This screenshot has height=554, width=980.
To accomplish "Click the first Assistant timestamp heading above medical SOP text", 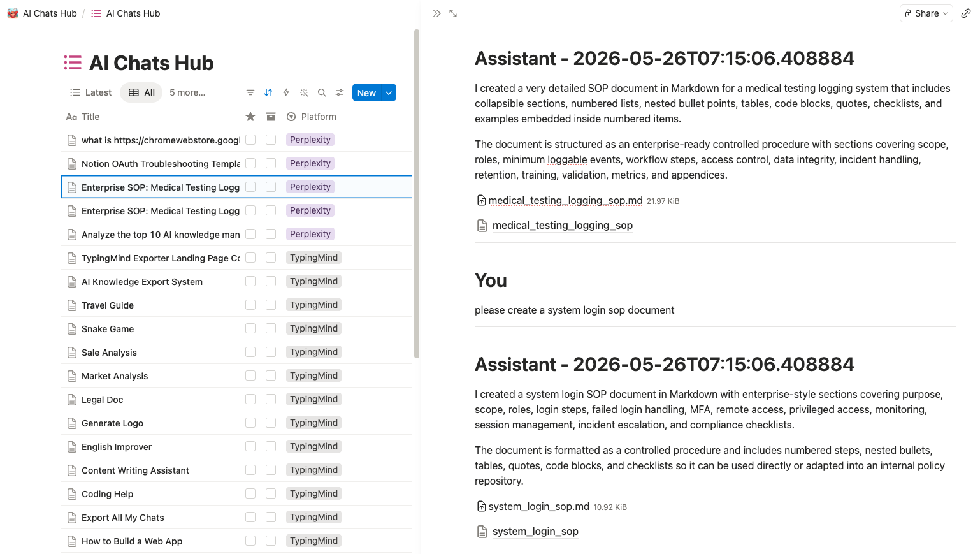I will click(665, 59).
